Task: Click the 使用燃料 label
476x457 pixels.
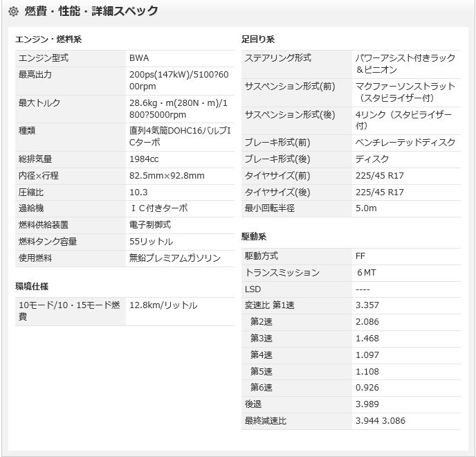Action: (x=35, y=258)
